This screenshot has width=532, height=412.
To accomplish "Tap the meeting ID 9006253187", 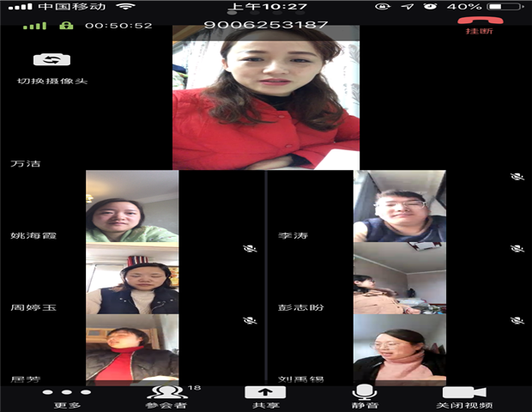I will point(266,25).
